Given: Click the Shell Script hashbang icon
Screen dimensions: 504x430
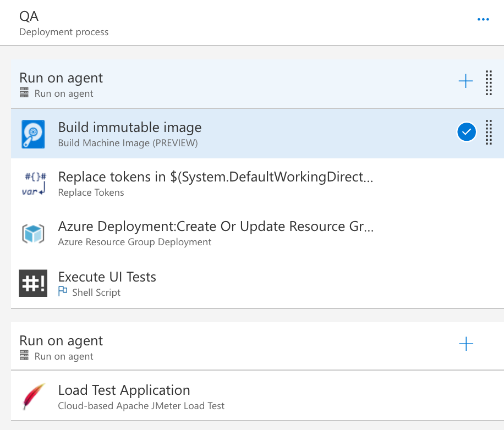Looking at the screenshot, I should click(x=33, y=283).
